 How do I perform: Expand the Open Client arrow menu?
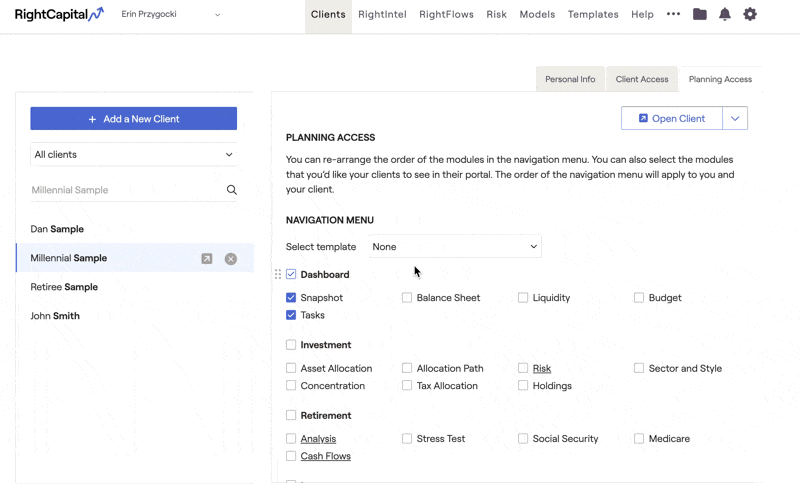(x=735, y=118)
